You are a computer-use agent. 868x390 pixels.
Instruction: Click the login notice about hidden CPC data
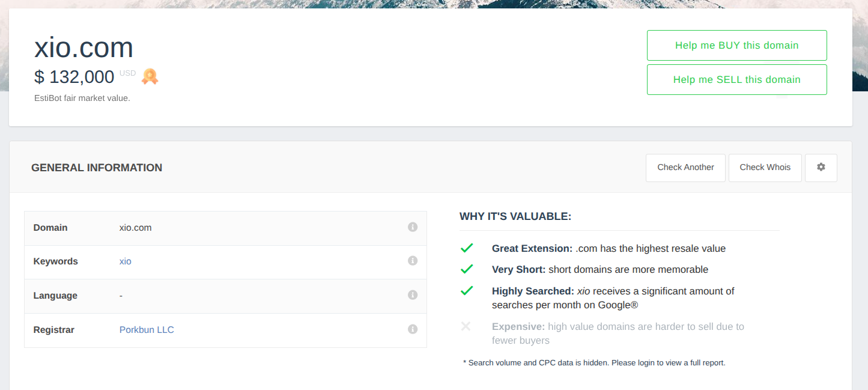[x=594, y=363]
